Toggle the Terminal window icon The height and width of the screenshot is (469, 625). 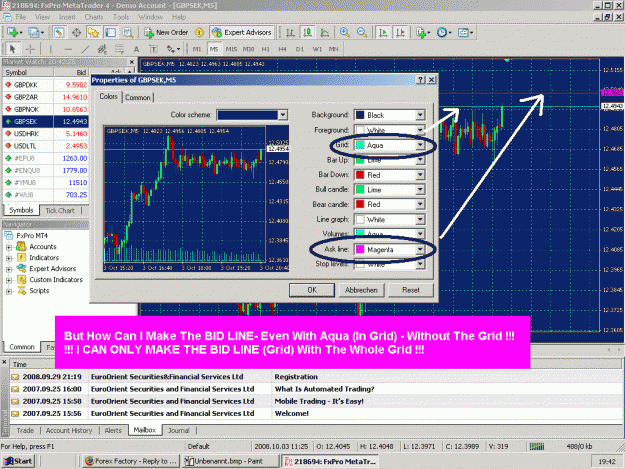(x=110, y=32)
